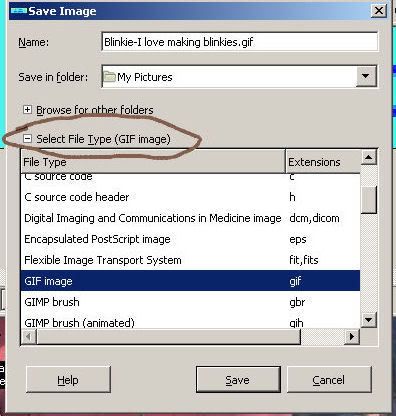This screenshot has width=396, height=416.
Task: Click the Save button
Action: (238, 380)
